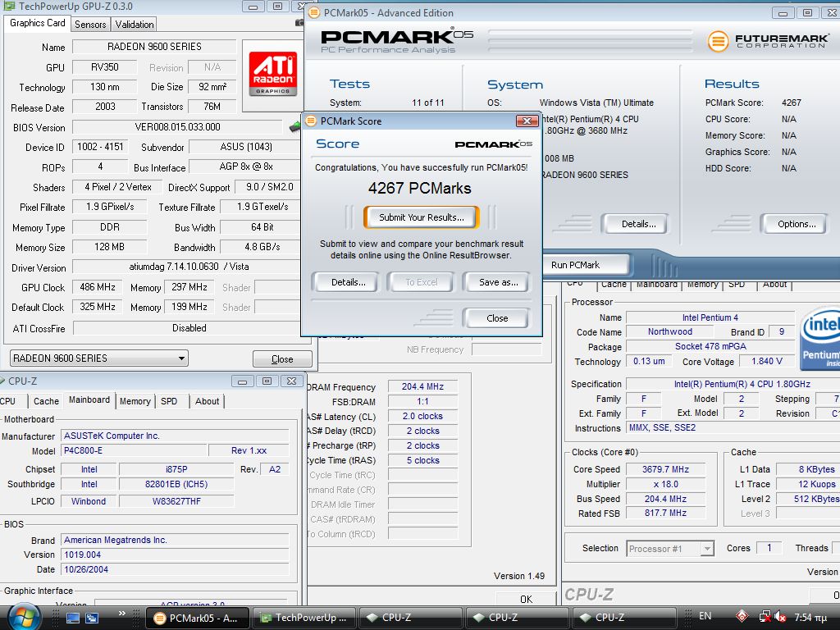Click the taskbar clock showing 7:54
This screenshot has width=840, height=630.
click(x=810, y=617)
